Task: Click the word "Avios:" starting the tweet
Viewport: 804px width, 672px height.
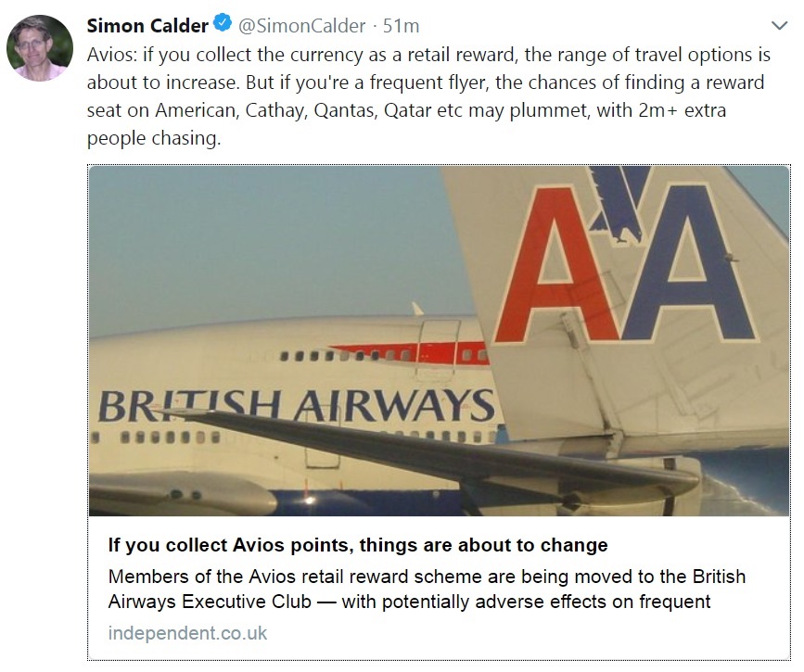Action: [x=113, y=55]
